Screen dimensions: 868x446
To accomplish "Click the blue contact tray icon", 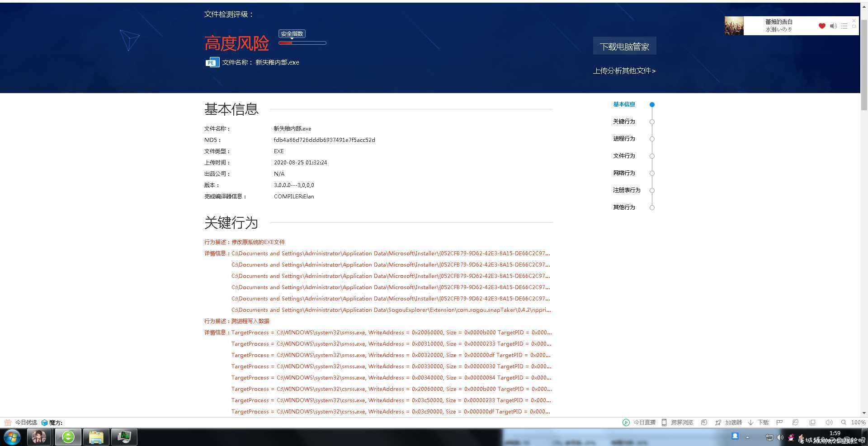I will click(735, 436).
